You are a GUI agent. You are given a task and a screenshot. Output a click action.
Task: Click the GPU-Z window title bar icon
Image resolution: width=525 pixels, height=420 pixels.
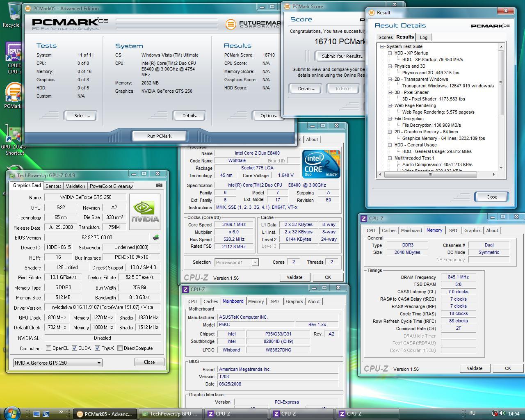pos(12,176)
